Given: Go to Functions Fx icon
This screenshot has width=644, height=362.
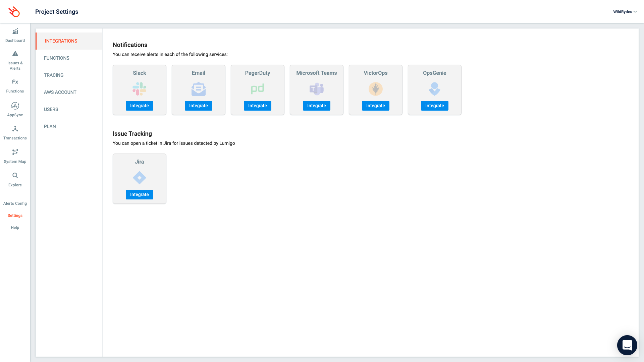Looking at the screenshot, I should (15, 82).
